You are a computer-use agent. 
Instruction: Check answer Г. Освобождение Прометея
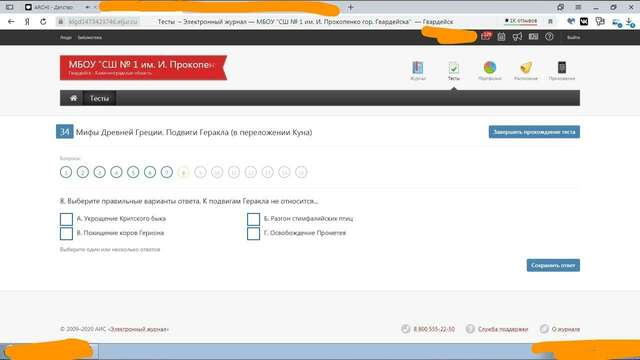tap(253, 233)
